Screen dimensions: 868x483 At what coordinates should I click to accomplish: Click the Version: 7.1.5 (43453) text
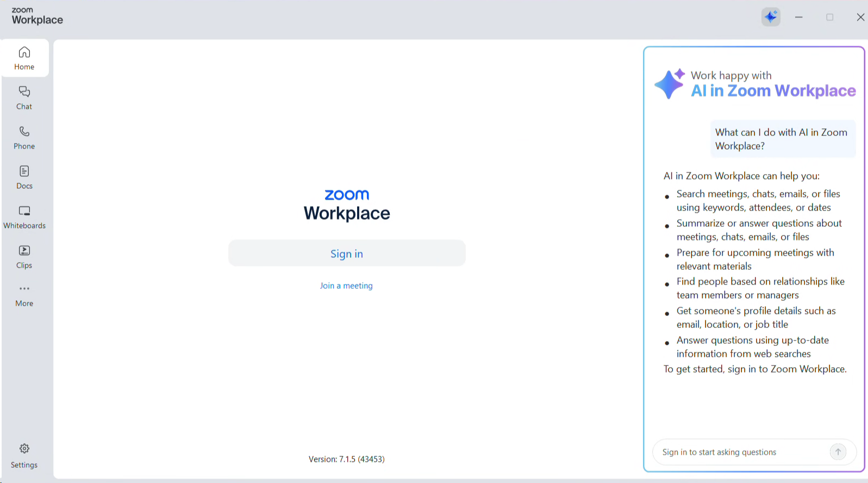point(347,459)
